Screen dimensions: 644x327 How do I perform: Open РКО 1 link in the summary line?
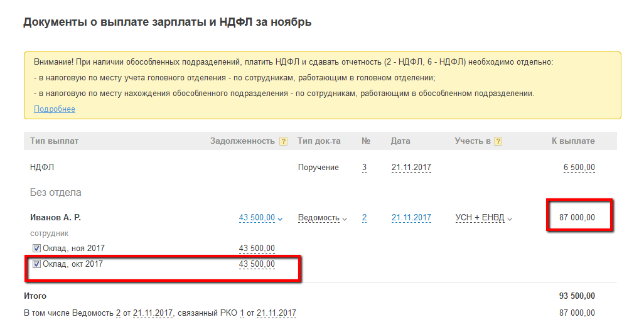[242, 313]
